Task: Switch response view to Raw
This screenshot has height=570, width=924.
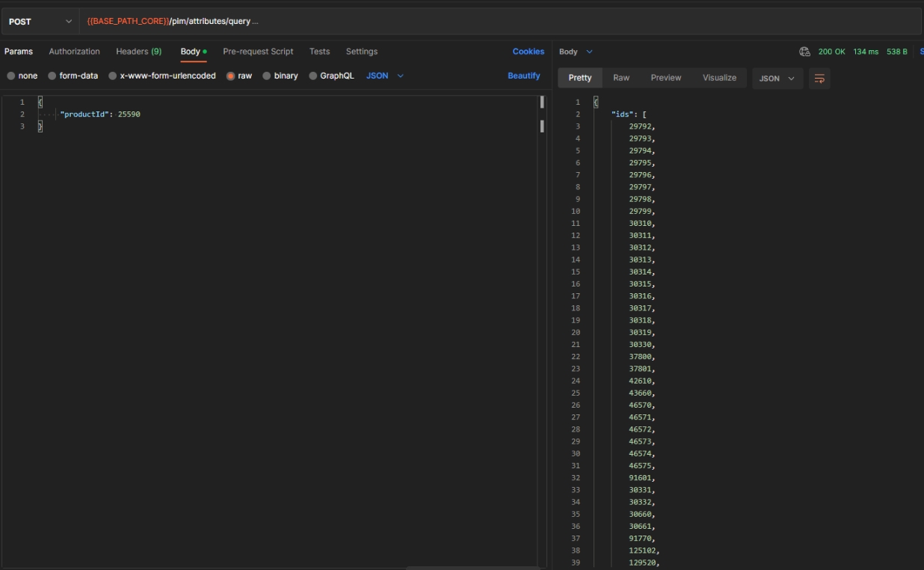Action: click(x=621, y=78)
